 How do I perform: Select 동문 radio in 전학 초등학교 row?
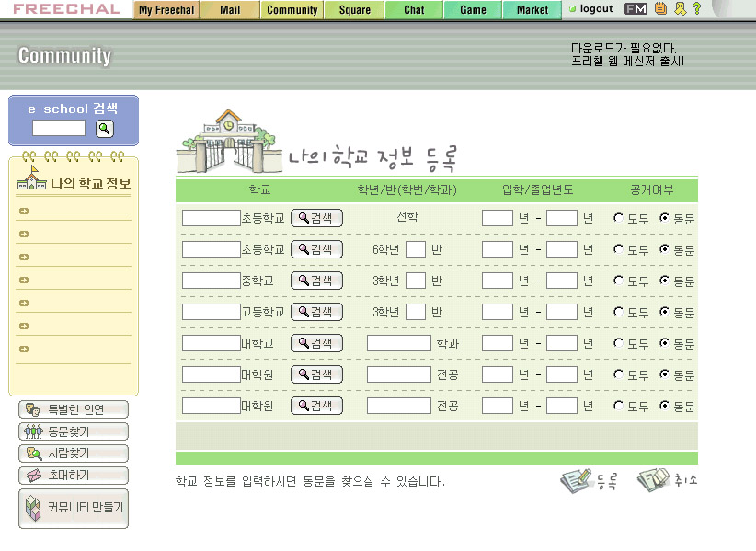point(664,218)
